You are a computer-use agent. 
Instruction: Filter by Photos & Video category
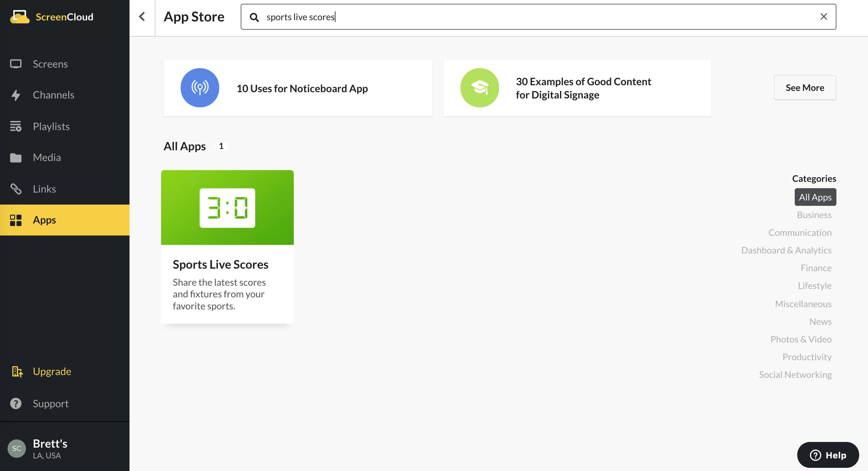pos(801,339)
